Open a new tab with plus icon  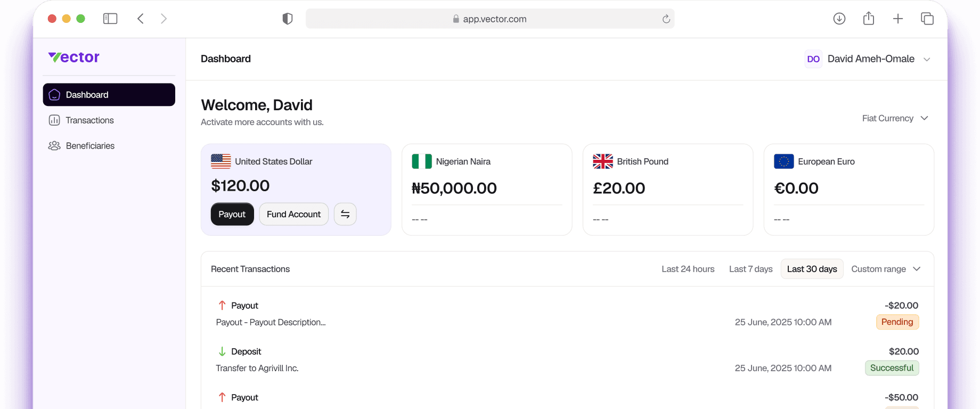pyautogui.click(x=898, y=19)
